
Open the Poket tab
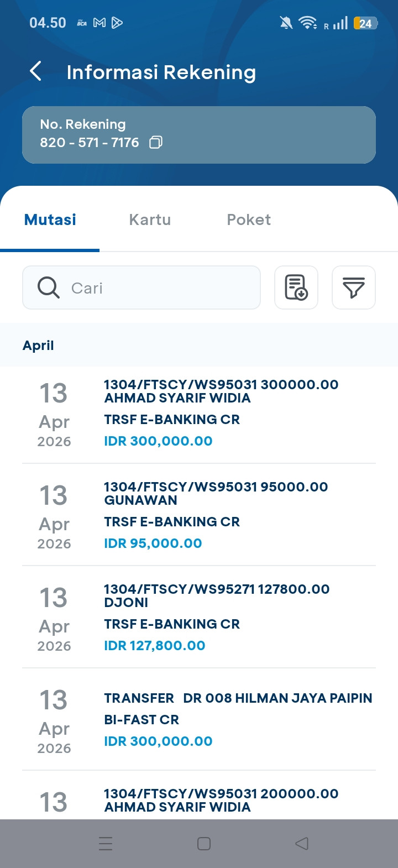coord(249,220)
